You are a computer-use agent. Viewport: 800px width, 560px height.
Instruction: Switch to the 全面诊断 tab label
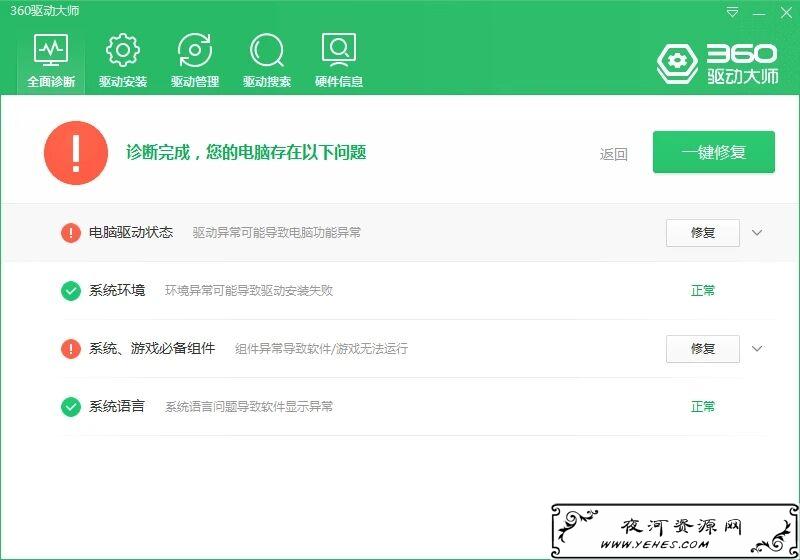(x=51, y=82)
